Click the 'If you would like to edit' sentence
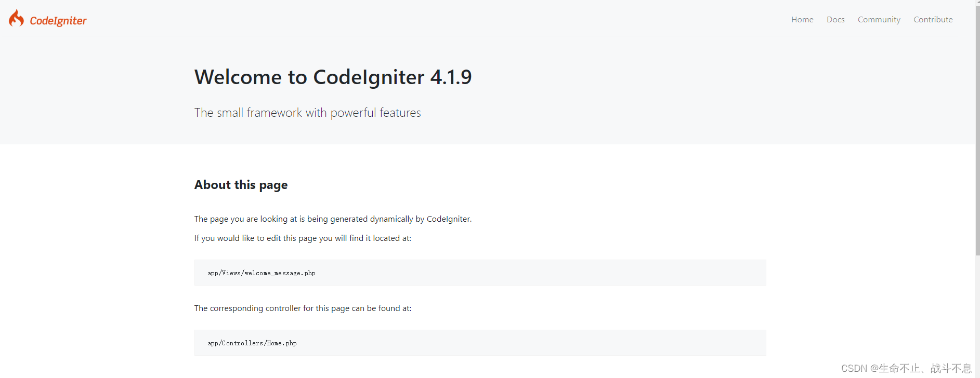This screenshot has height=378, width=980. [x=303, y=238]
